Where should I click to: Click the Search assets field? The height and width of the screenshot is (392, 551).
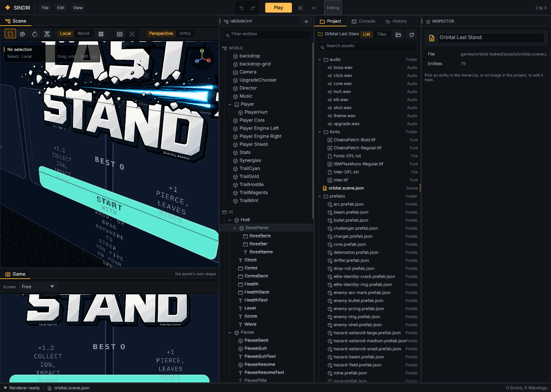coord(367,46)
